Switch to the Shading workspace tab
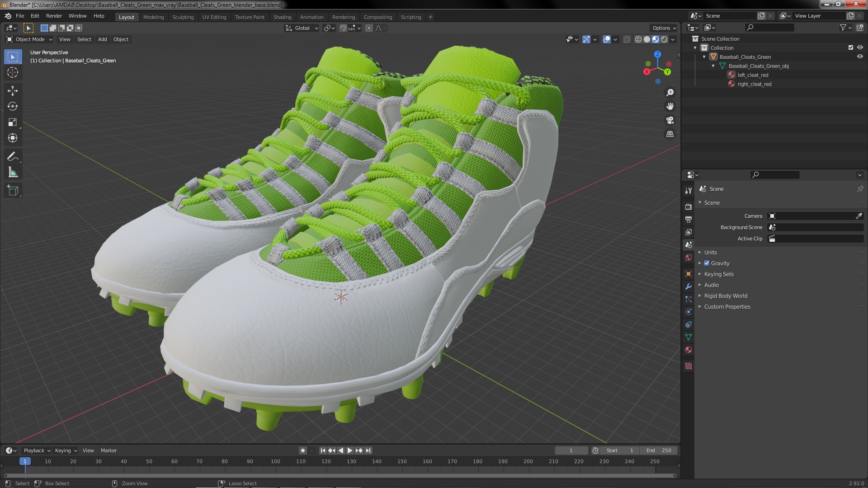The width and height of the screenshot is (868, 488). tap(282, 17)
